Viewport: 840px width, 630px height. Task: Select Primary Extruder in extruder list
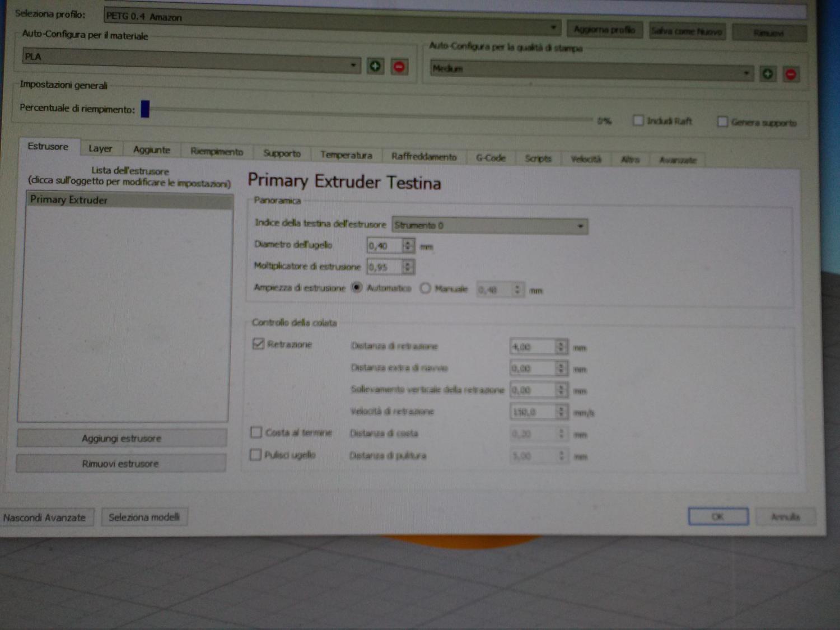tap(130, 200)
